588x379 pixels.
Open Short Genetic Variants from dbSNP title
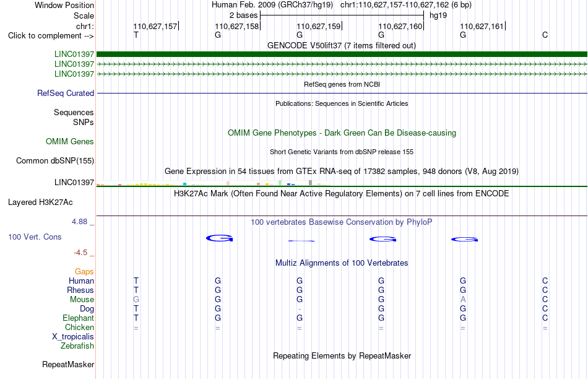tap(342, 152)
